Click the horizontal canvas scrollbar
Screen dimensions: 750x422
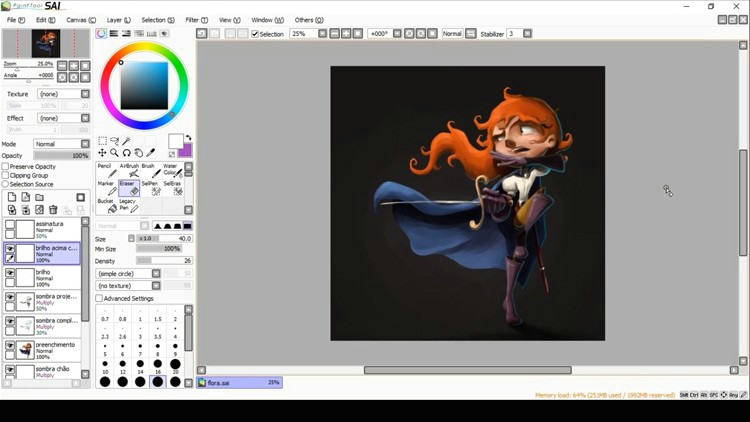(x=467, y=370)
